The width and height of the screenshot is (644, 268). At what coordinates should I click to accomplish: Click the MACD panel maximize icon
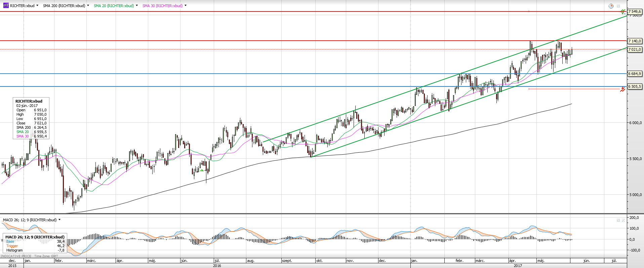tap(618, 220)
